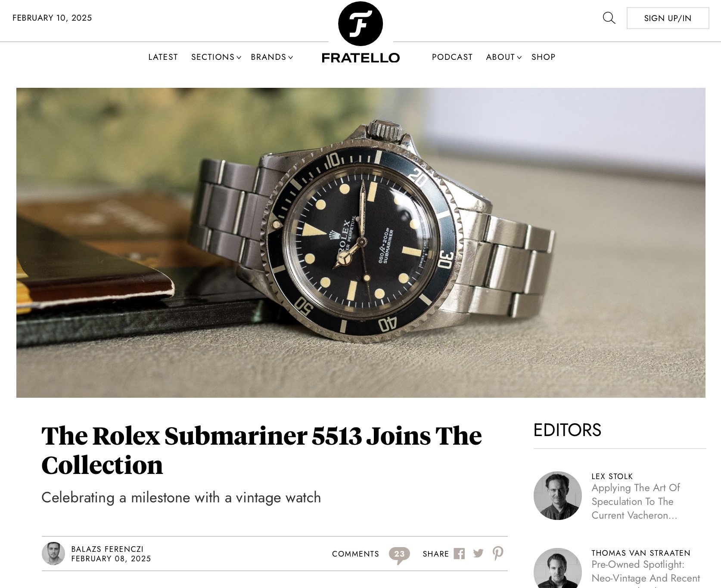This screenshot has width=721, height=588.
Task: Open Applying The Art Of Speculation article
Action: (x=636, y=501)
